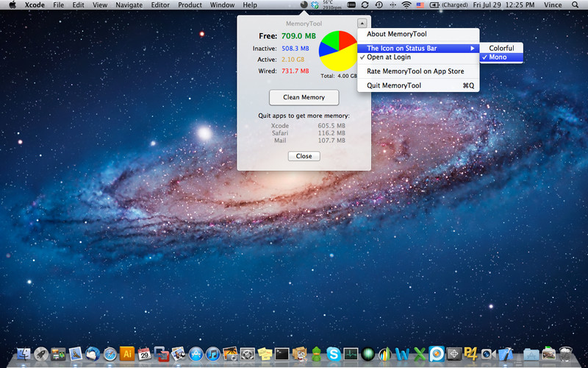588x368 pixels.
Task: Expand The Icon on Status Bar submenu
Action: click(418, 48)
